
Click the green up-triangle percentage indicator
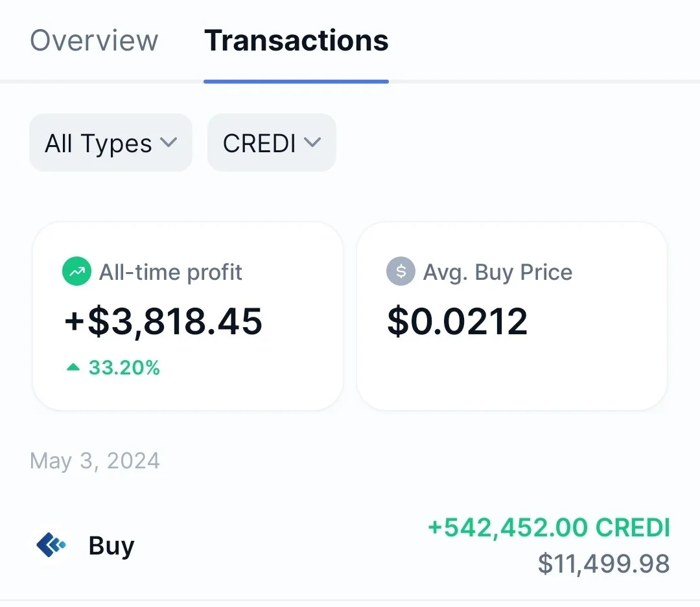[x=73, y=367]
